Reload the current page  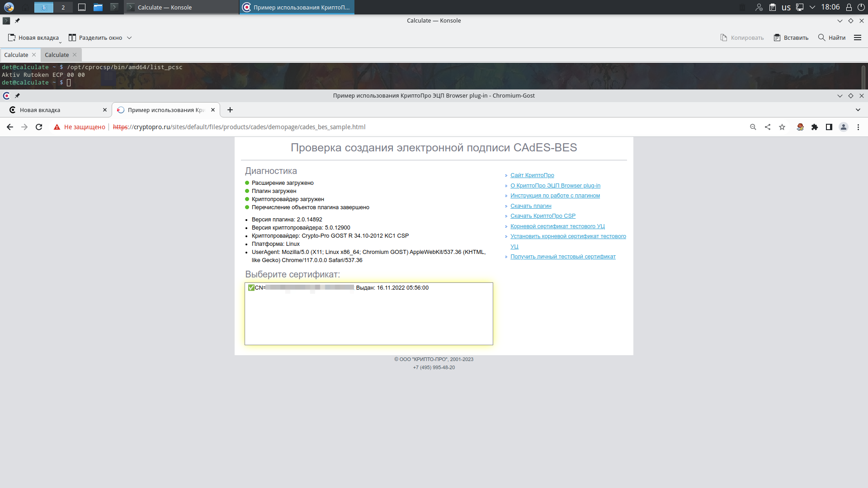(x=39, y=127)
